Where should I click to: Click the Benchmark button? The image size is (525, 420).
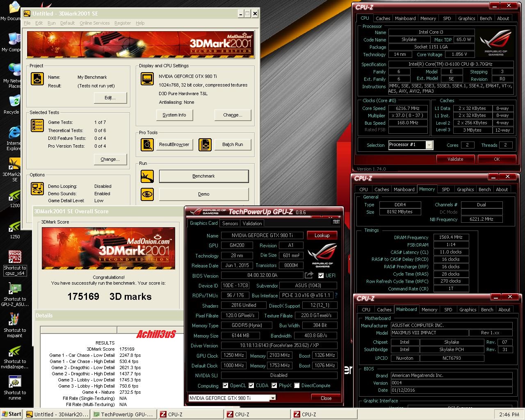[204, 176]
